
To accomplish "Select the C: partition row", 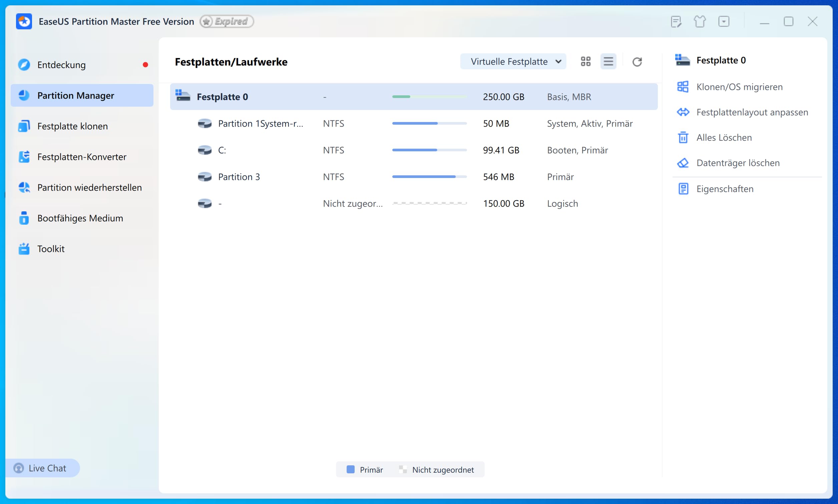I will click(x=414, y=150).
